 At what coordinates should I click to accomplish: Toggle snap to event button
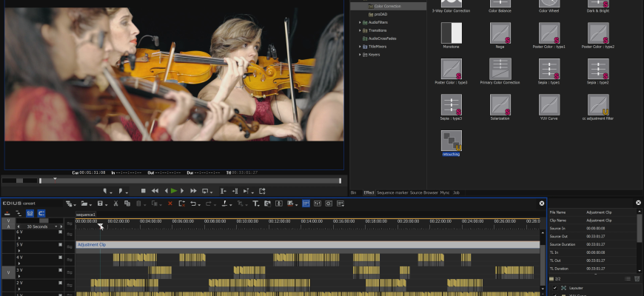pos(41,213)
